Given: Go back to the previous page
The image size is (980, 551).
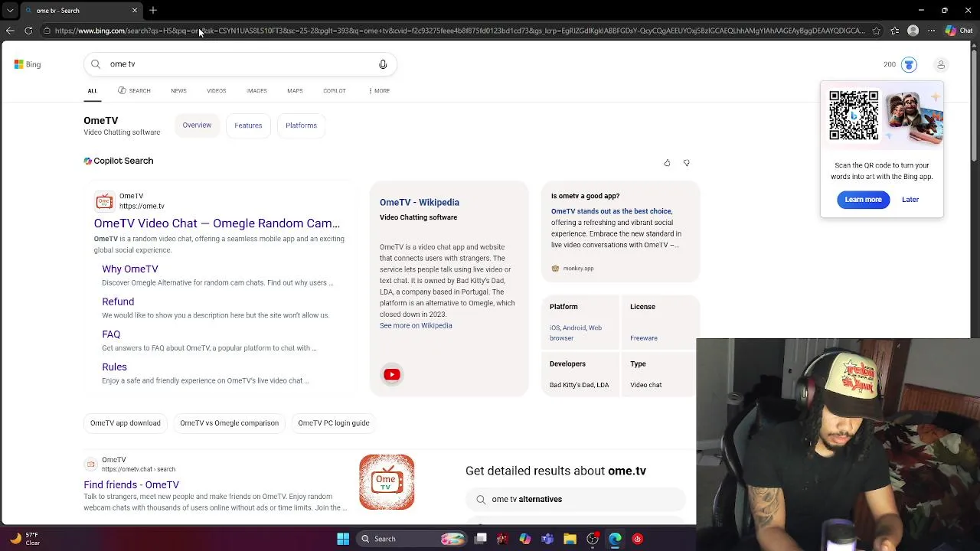Looking at the screenshot, I should (x=10, y=31).
